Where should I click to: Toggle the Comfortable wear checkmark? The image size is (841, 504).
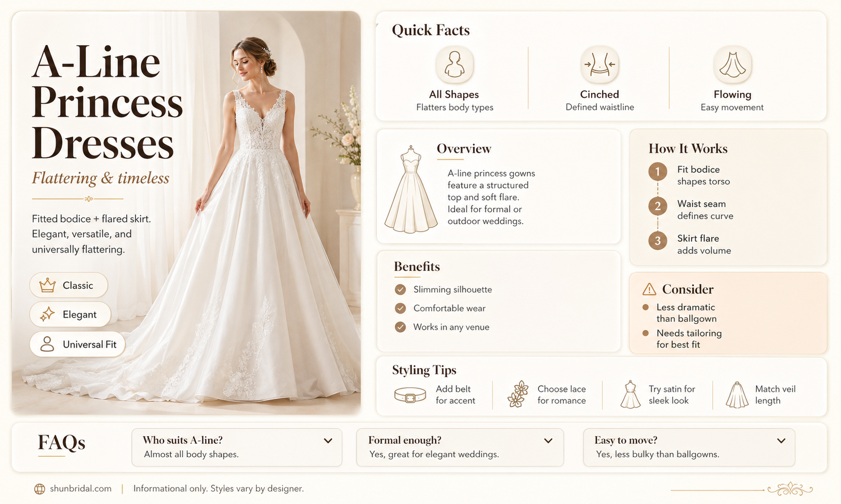(401, 308)
